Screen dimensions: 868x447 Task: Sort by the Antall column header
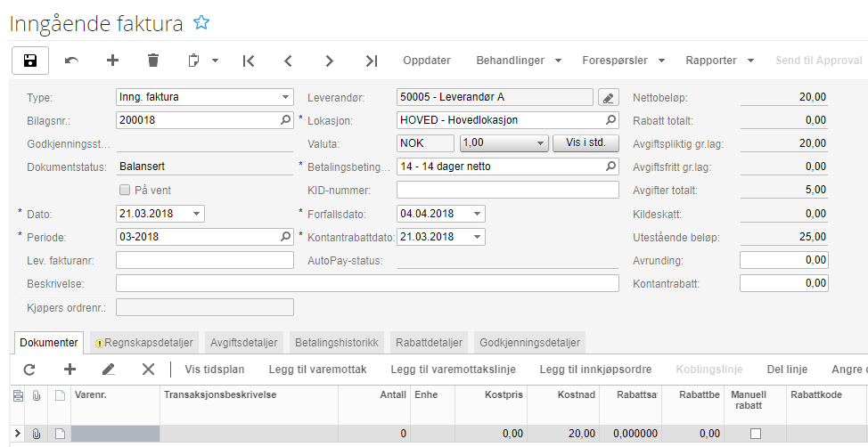coord(373,405)
